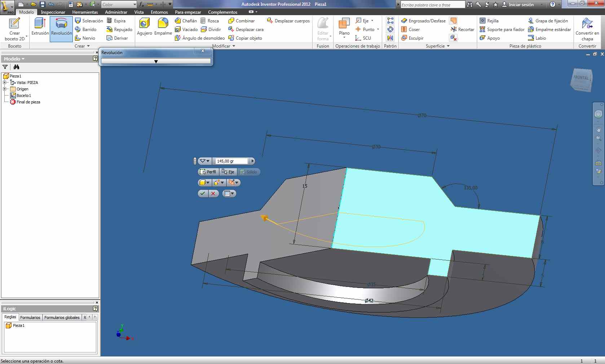Screen dimensions: 605x364
Task: Select Pieza1 in the iLogic Reglas list
Action: tap(15, 325)
